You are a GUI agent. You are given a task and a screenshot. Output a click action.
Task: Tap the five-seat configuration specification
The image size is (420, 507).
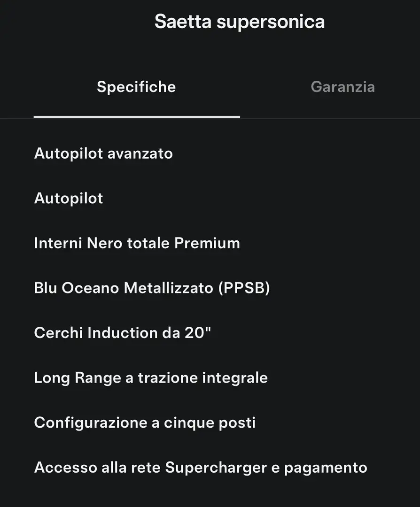[x=145, y=422]
